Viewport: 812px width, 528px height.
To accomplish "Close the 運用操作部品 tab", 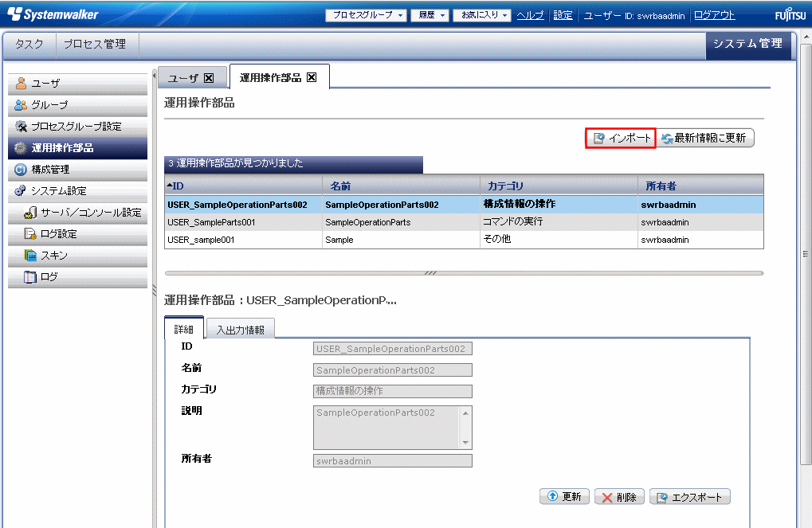I will click(312, 77).
